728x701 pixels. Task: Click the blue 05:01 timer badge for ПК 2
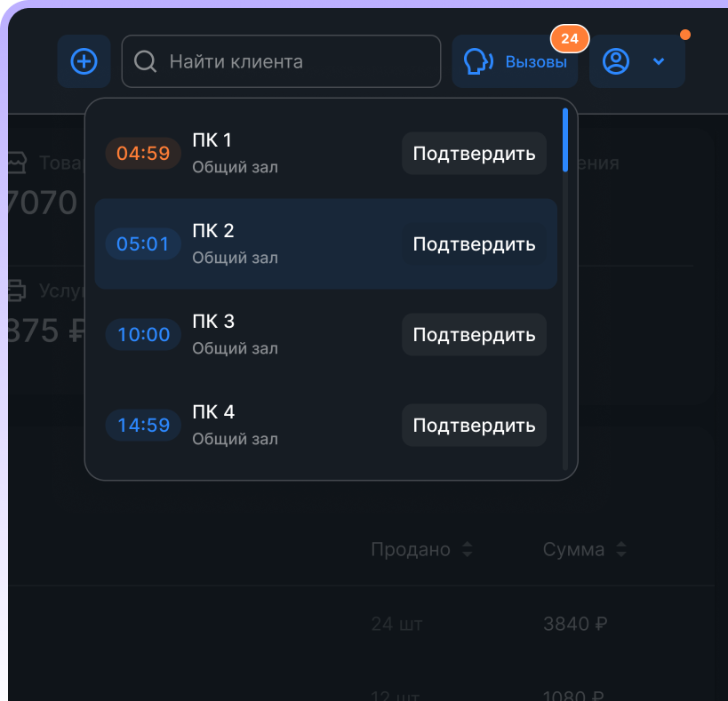click(x=142, y=243)
